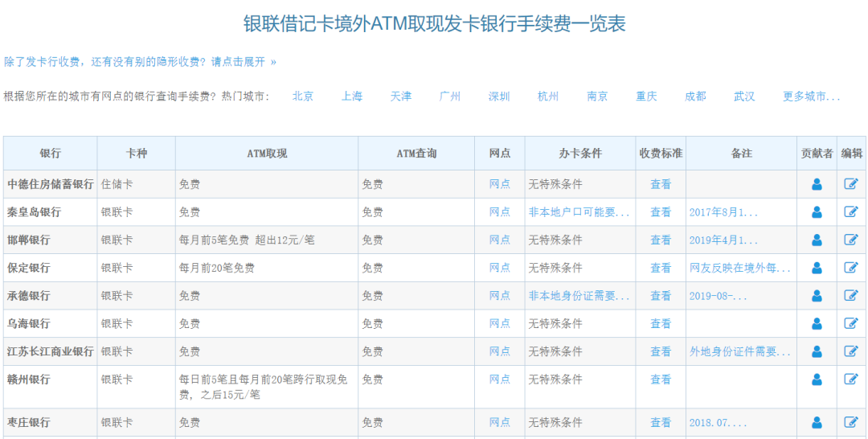This screenshot has width=868, height=439.
Task: View fee standard 查看 for 江苏长江商业银行
Action: pos(661,351)
